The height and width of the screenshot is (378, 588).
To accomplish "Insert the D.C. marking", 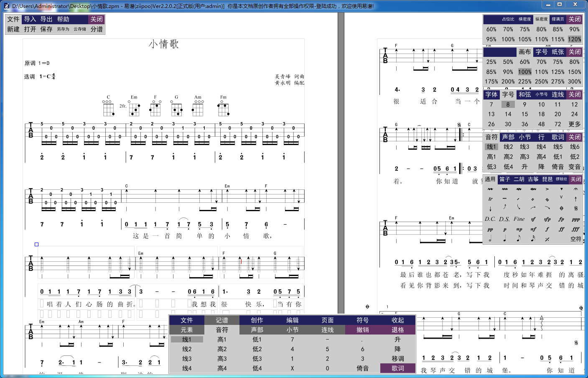I will 490,219.
